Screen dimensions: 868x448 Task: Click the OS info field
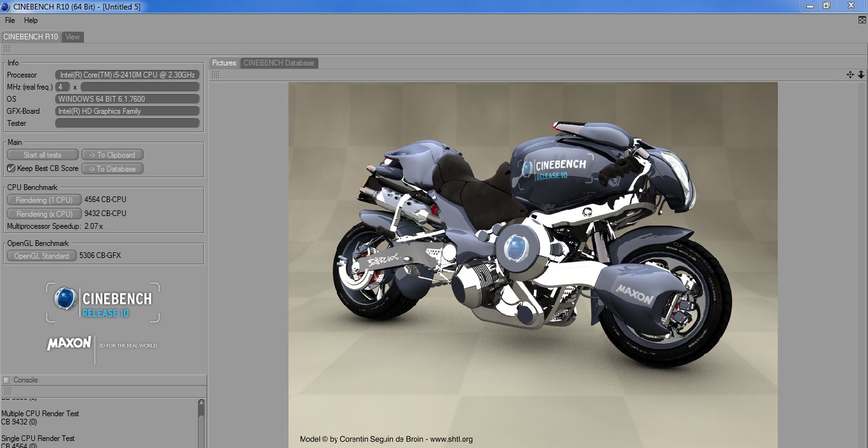click(128, 99)
